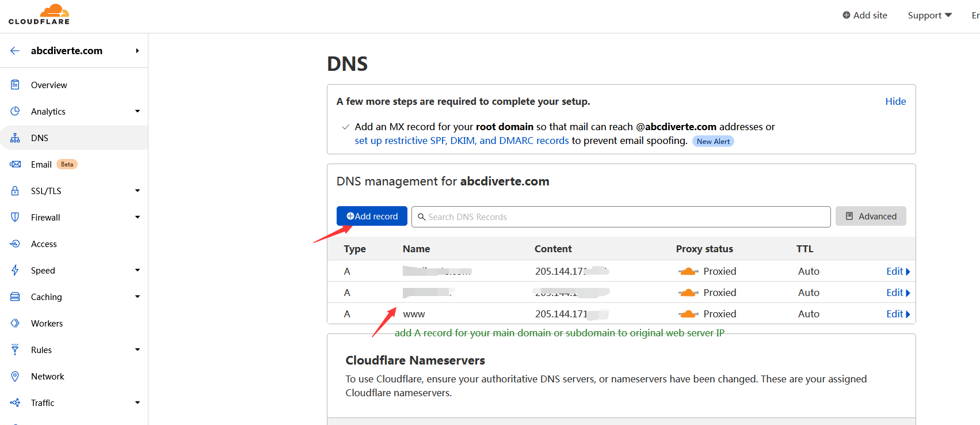The width and height of the screenshot is (980, 425).
Task: Go to the Access menu item
Action: tap(44, 244)
